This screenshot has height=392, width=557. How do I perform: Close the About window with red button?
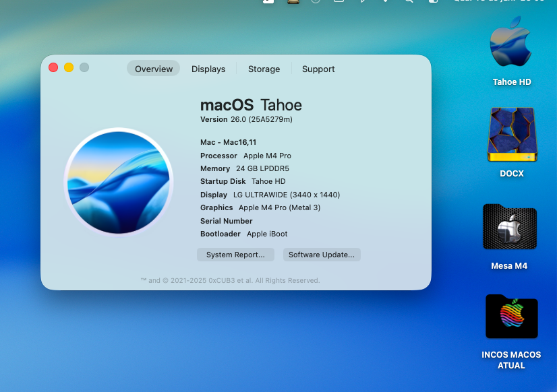53,67
